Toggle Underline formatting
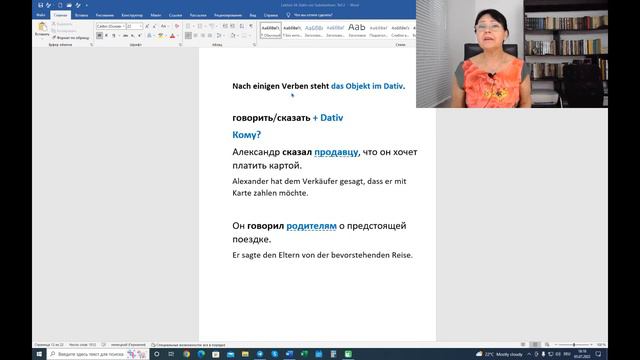 coord(113,36)
